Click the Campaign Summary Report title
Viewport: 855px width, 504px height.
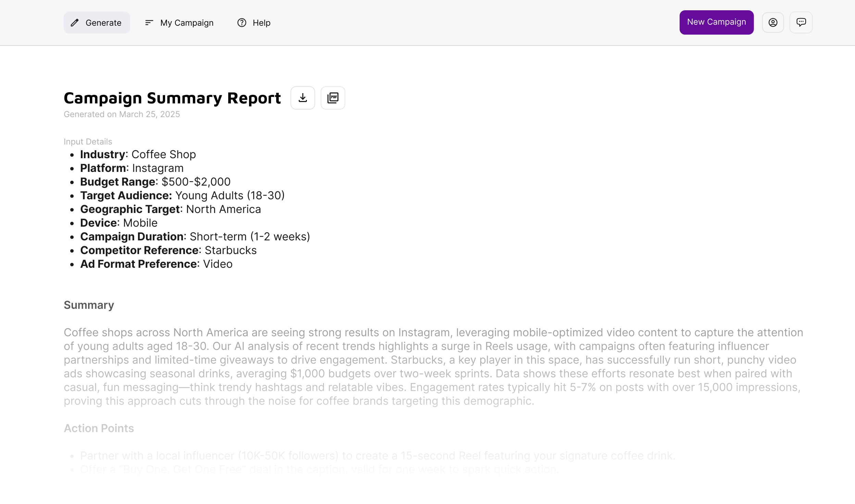pos(172,98)
